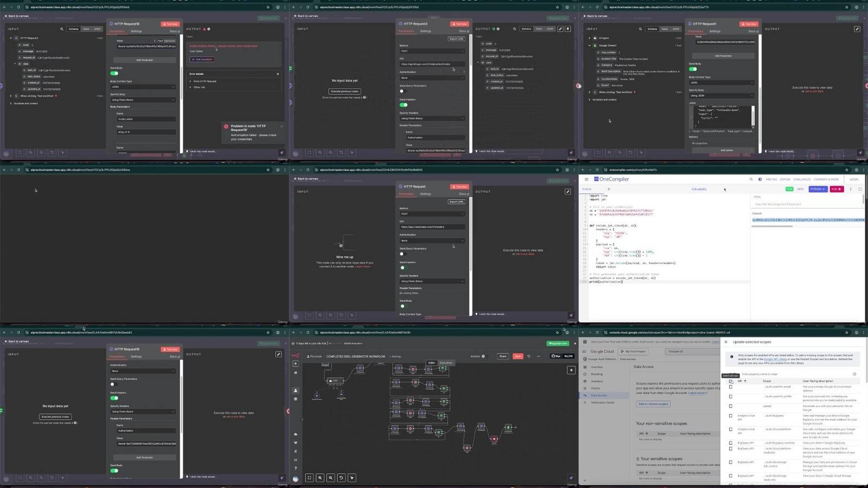Screen dimensions: 868x488
Task: Dismiss the 'Problem in node HTTP Request18' notification
Action: (x=281, y=126)
